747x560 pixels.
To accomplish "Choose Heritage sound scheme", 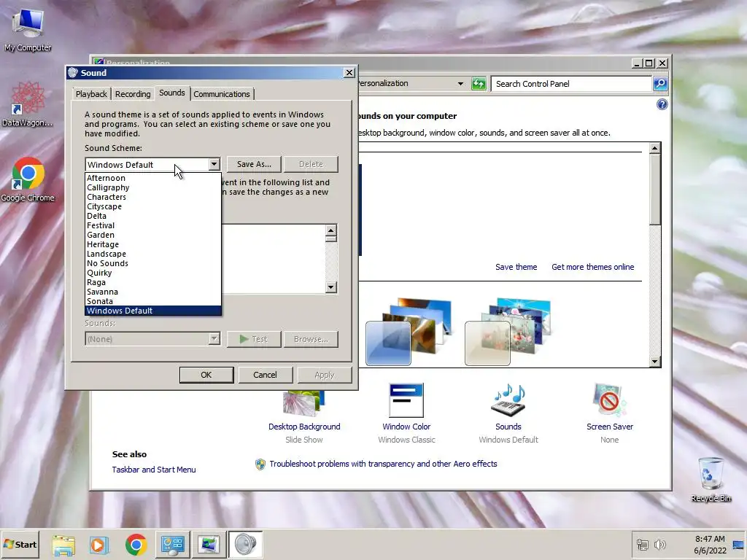I will 153,244.
